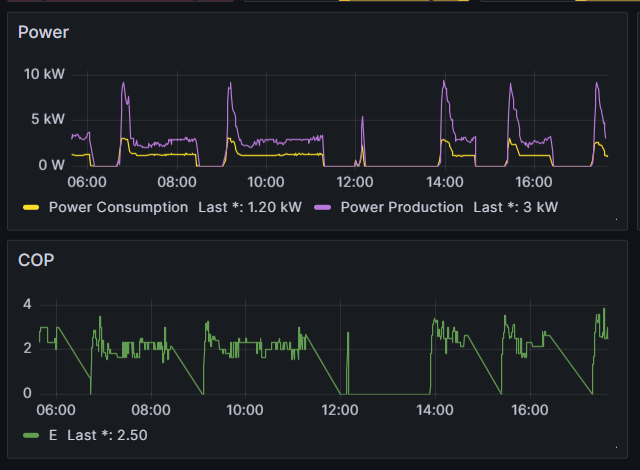This screenshot has height=470, width=640.
Task: Click 06:00 tick on the Power chart
Action: point(87,182)
